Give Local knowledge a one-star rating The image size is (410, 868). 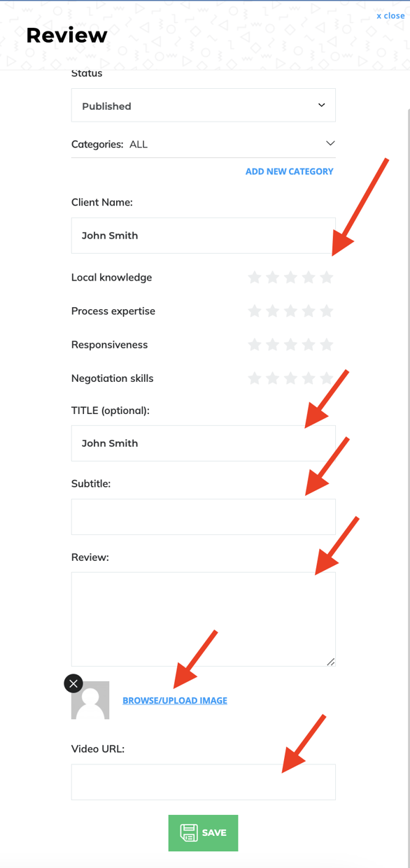coord(255,278)
